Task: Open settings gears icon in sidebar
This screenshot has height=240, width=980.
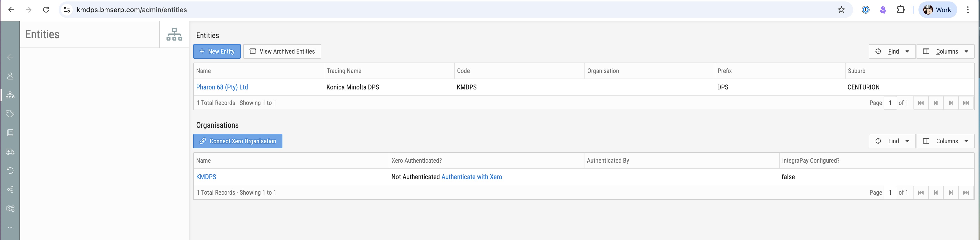Action: point(10,208)
